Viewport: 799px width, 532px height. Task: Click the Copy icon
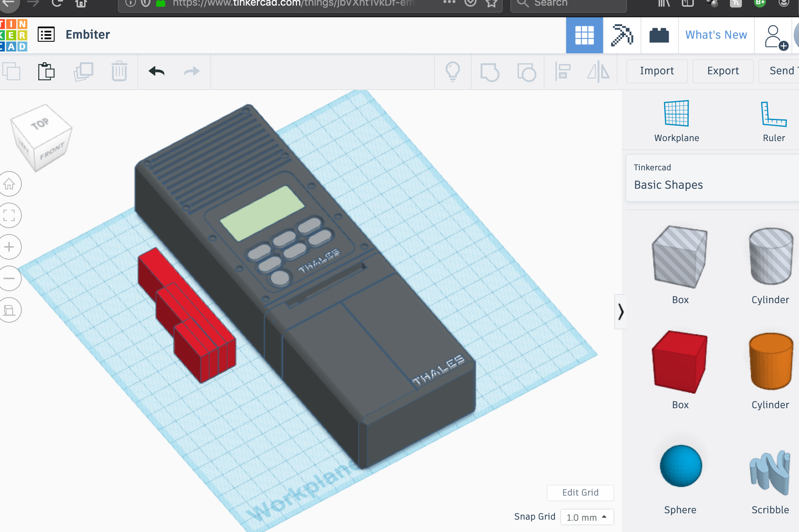tap(11, 71)
